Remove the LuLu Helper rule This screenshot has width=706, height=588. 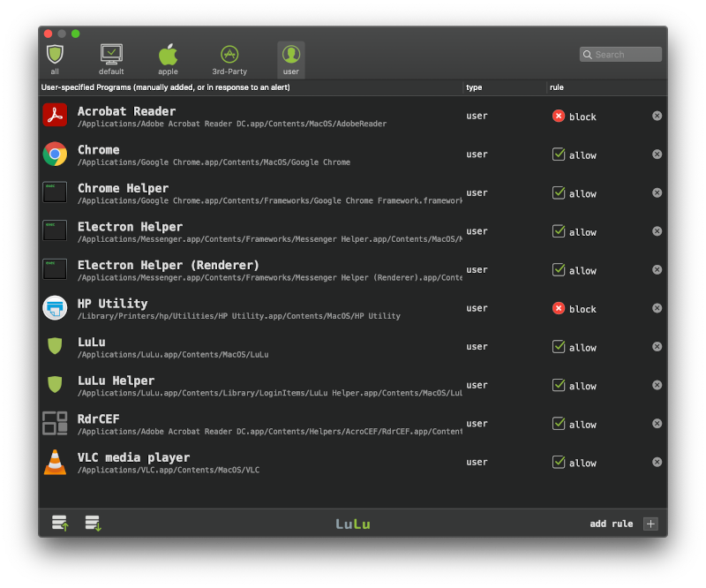(657, 385)
